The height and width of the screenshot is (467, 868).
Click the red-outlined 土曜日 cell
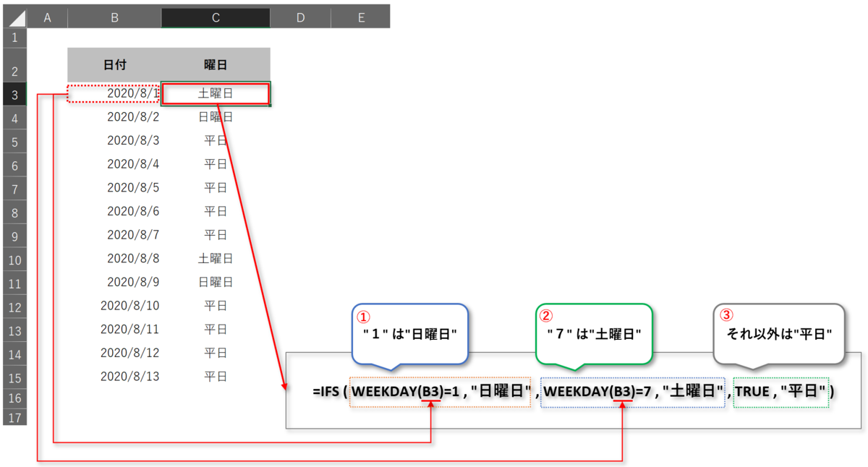point(214,93)
